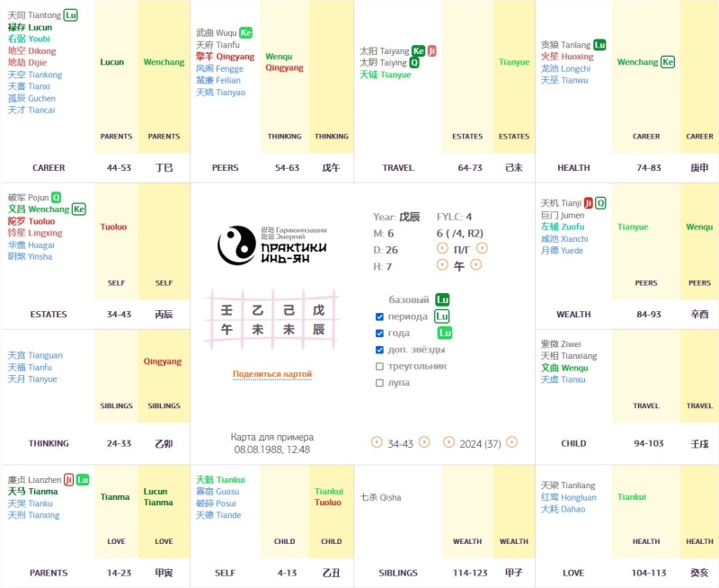The width and height of the screenshot is (719, 588).
Task: Click next arrow next to П/Г
Action: coord(483,247)
